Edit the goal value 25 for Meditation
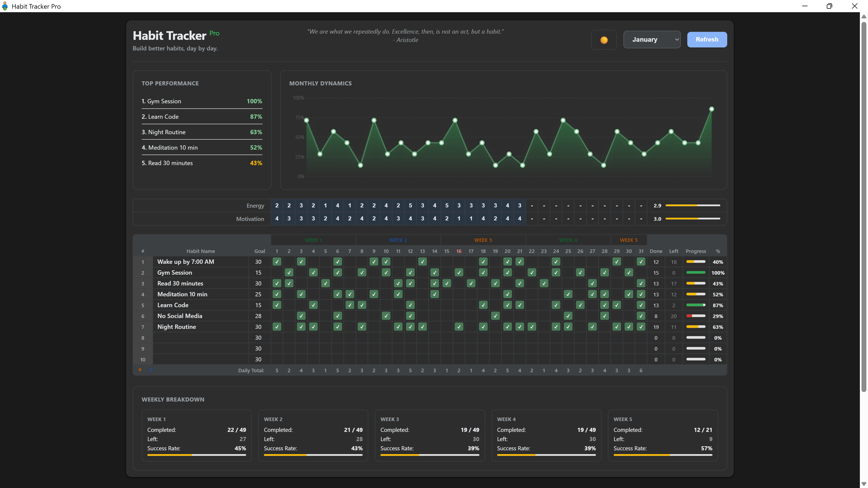 point(258,294)
